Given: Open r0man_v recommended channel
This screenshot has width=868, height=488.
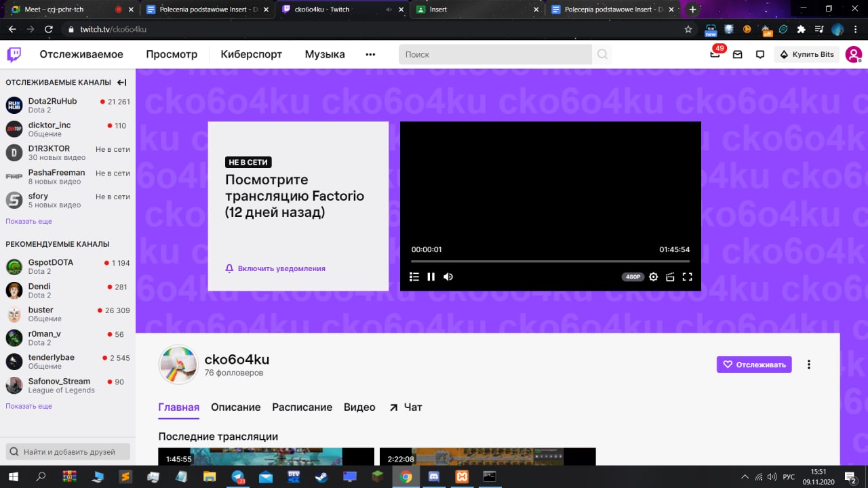Looking at the screenshot, I should pos(68,338).
